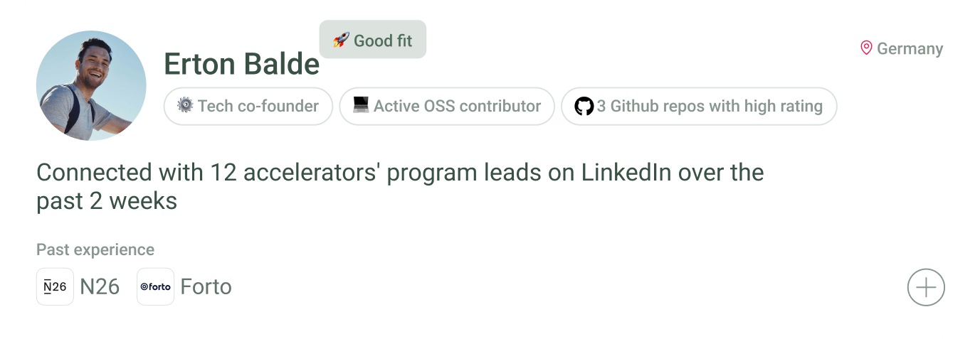Image resolution: width=980 pixels, height=339 pixels.
Task: Expand the card with the plus circle
Action: click(x=926, y=288)
